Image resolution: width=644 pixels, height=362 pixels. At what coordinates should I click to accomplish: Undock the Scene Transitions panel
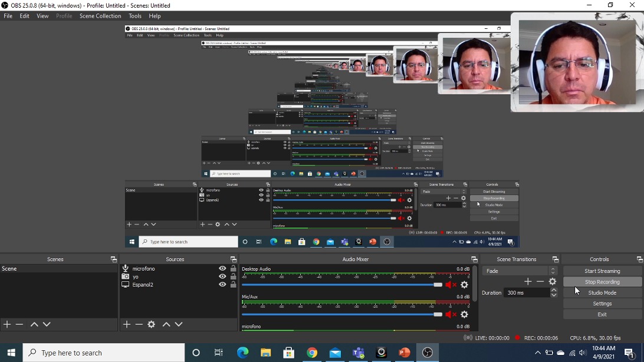click(556, 259)
